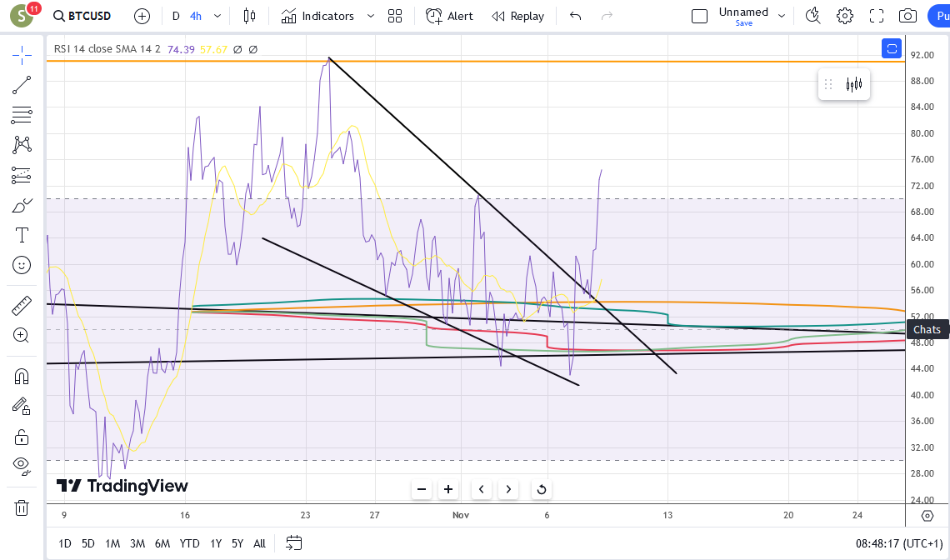Image resolution: width=950 pixels, height=560 pixels.
Task: Set date range to 6M
Action: pyautogui.click(x=162, y=543)
